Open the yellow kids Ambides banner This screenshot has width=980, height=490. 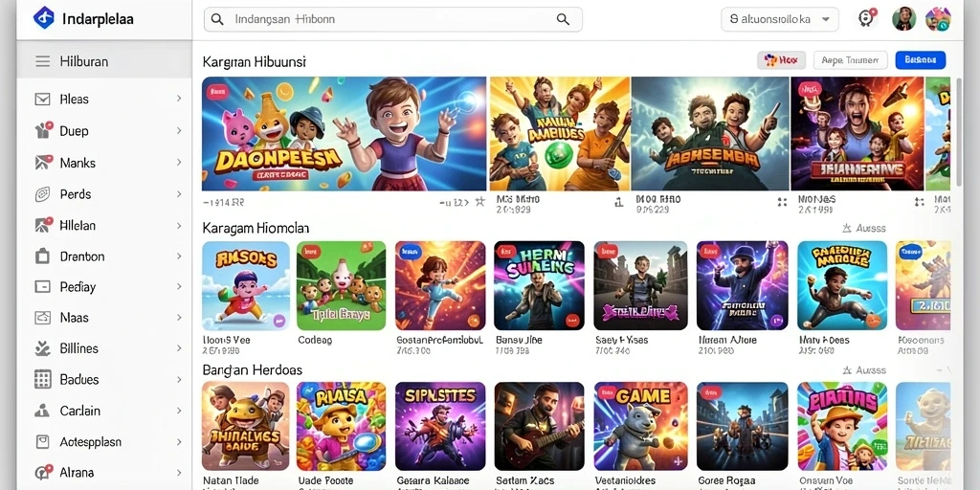click(560, 134)
